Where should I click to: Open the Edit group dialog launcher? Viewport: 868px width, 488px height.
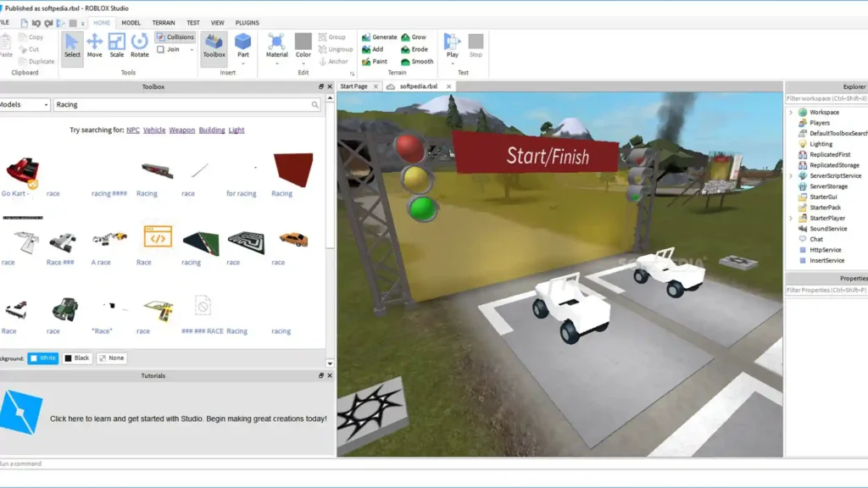click(x=352, y=74)
